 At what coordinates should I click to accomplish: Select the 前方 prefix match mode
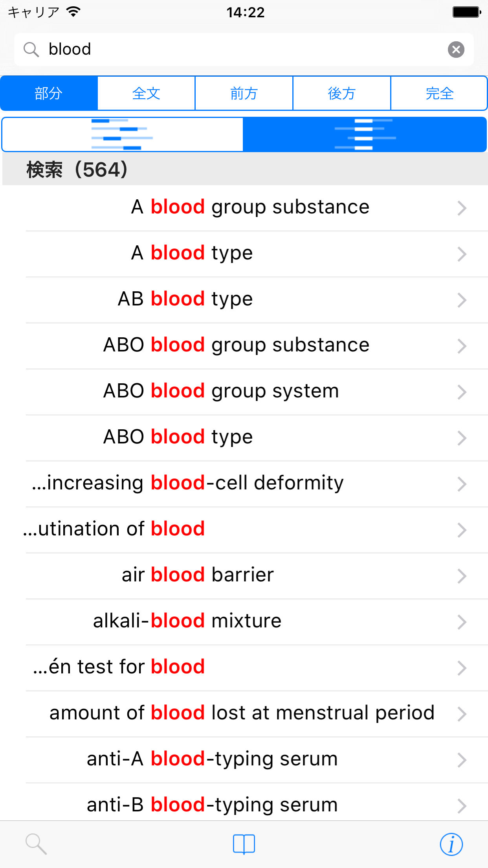[x=244, y=93]
